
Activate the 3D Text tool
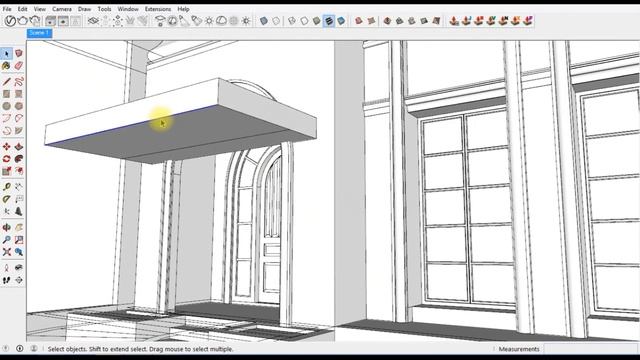click(19, 211)
